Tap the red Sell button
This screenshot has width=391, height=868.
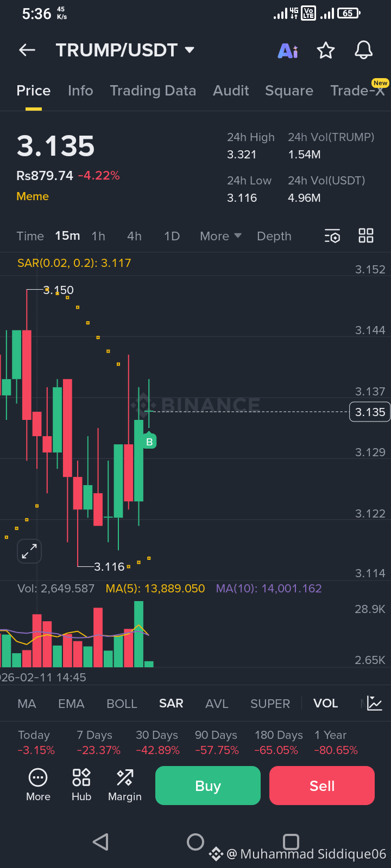(x=322, y=786)
